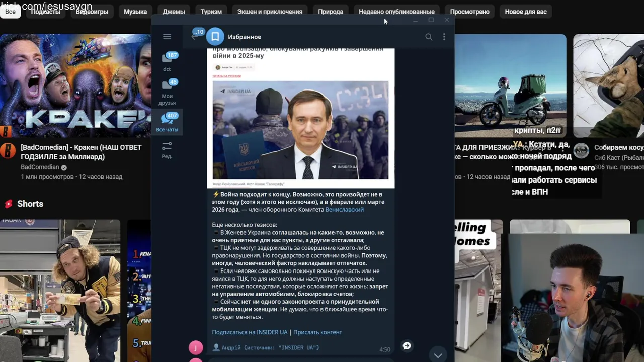Click читать на русском link in article
The width and height of the screenshot is (644, 362).
226,76
